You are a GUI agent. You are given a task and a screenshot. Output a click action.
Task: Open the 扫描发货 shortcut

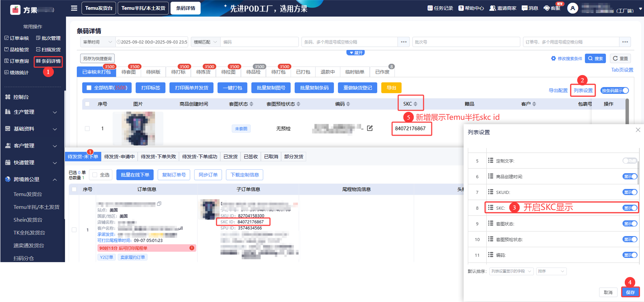[48, 49]
